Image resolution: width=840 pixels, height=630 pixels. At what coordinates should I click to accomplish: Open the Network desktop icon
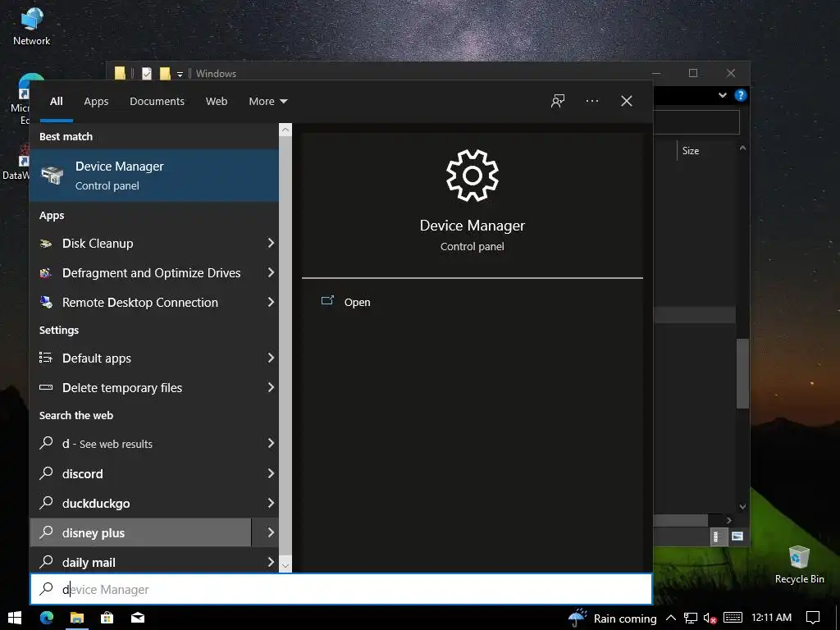point(32,25)
